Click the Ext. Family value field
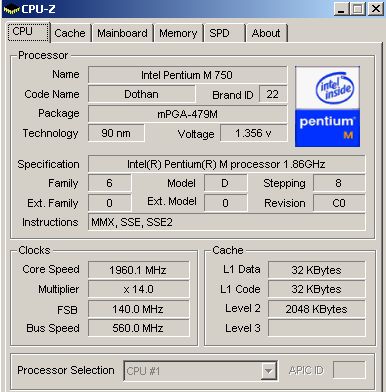 [x=110, y=203]
